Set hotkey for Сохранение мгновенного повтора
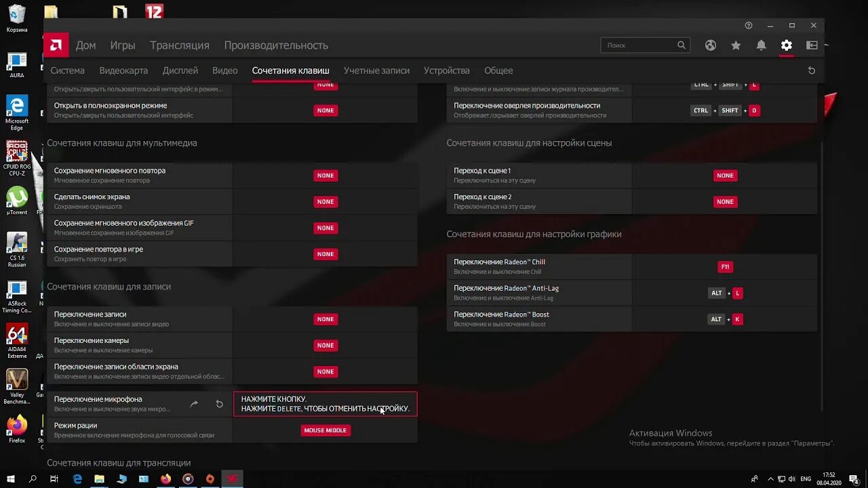Image resolution: width=868 pixels, height=488 pixels. tap(325, 176)
